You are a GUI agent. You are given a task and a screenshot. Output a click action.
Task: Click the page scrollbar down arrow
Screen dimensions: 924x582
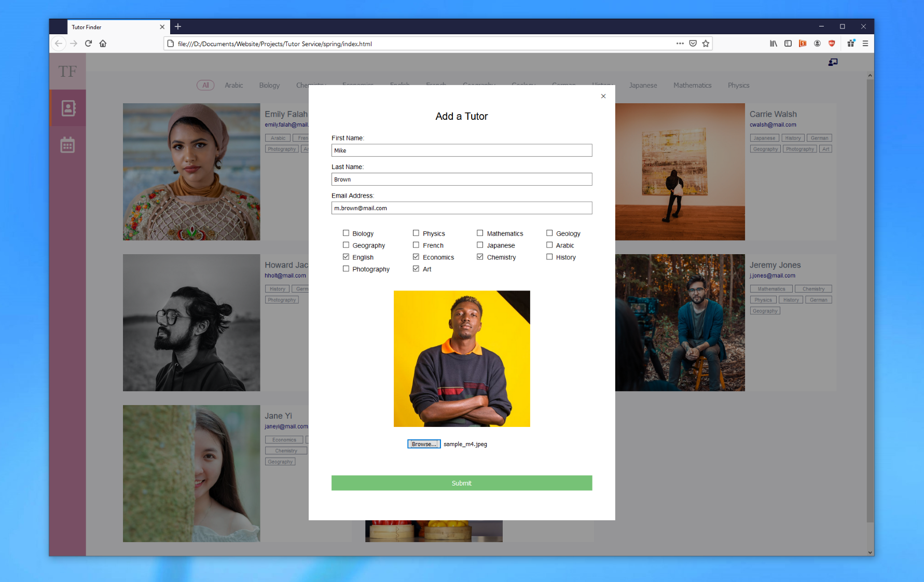click(x=870, y=552)
